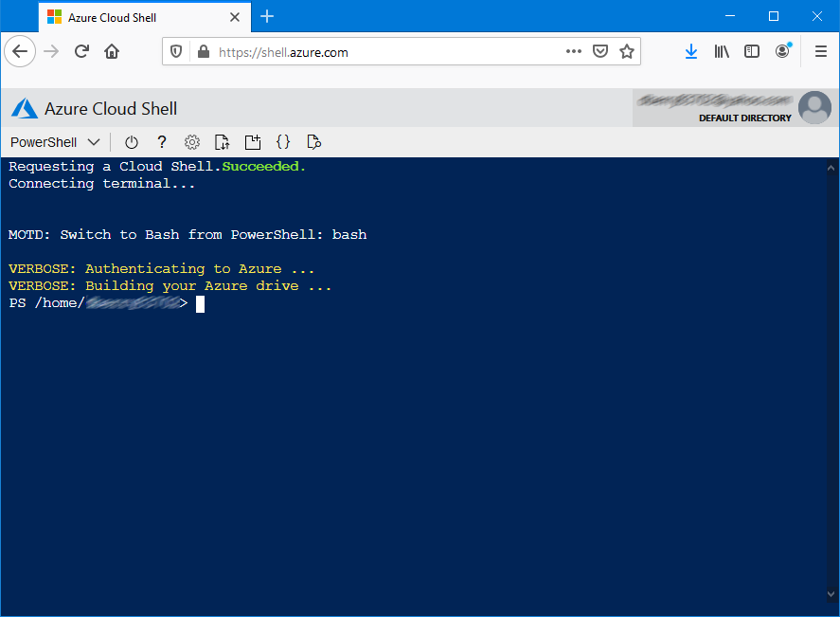
Task: Restart the Cloud Shell session
Action: coord(131,141)
